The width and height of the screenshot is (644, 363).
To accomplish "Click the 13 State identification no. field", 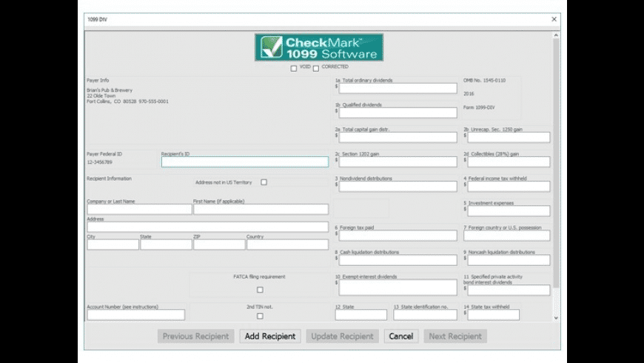I will tap(425, 315).
